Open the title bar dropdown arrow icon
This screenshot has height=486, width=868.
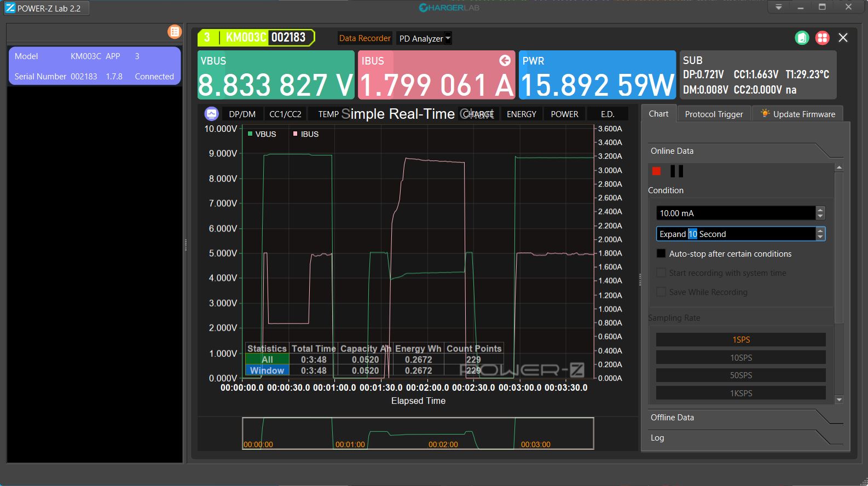click(x=778, y=7)
